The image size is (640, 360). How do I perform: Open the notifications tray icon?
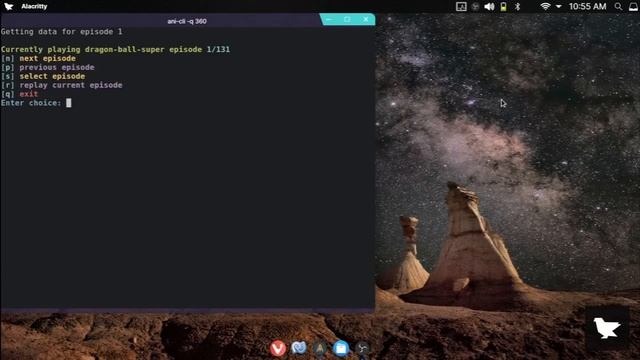pos(633,7)
